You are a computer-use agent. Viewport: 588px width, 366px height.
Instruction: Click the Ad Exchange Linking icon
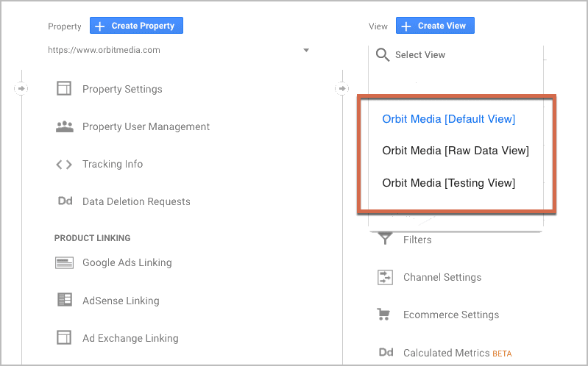64,337
